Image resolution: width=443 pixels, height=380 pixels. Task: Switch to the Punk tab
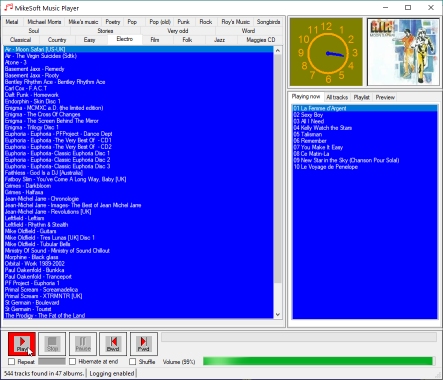pyautogui.click(x=184, y=22)
